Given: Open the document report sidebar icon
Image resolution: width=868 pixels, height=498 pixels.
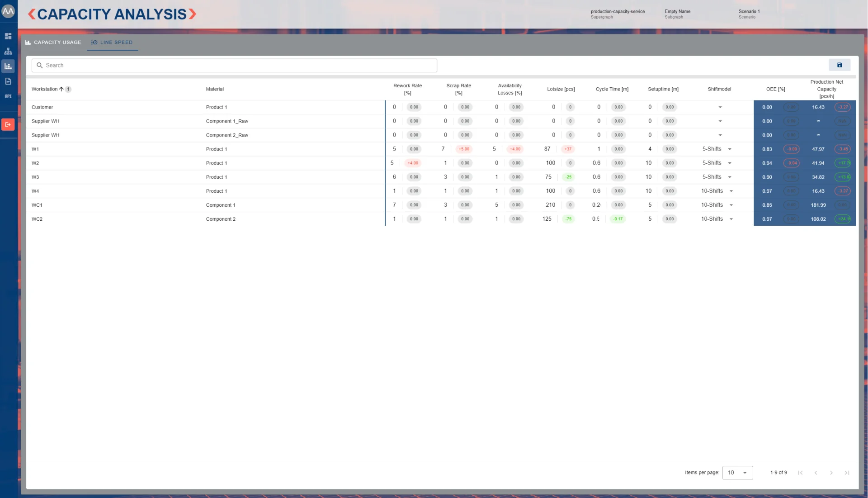Looking at the screenshot, I should pos(8,81).
